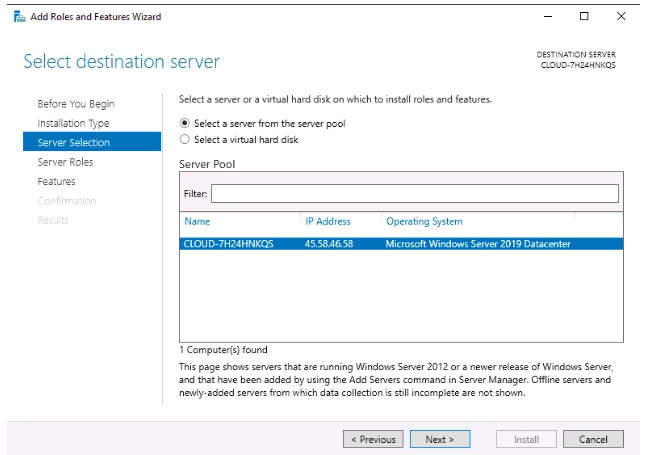The height and width of the screenshot is (455, 649).
Task: Maximize the wizard window
Action: pos(584,17)
